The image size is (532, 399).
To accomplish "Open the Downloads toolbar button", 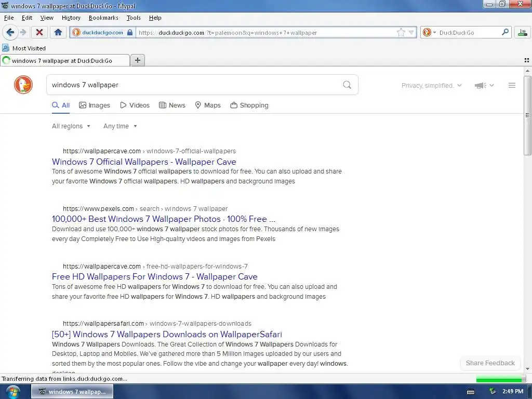I will [523, 33].
